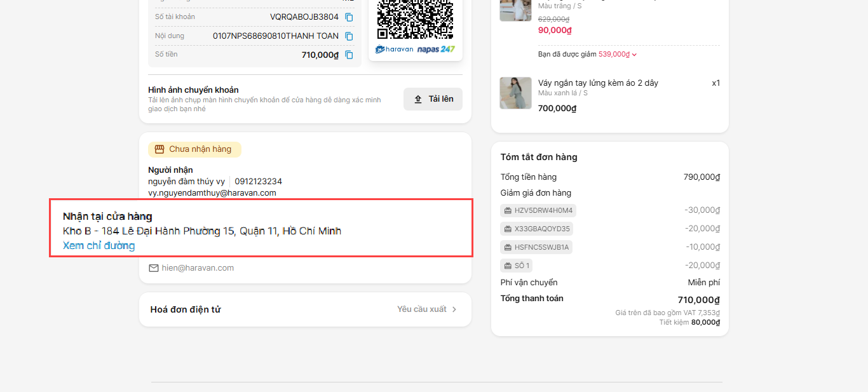This screenshot has height=392, width=868.
Task: Click the coupon icon of HSFNC5SWJB1A
Action: [x=508, y=247]
